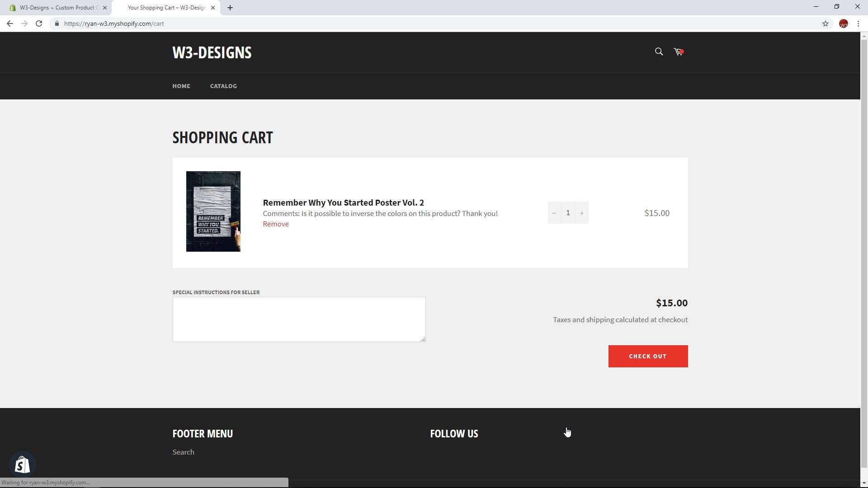The height and width of the screenshot is (488, 868).
Task: Click the poster product thumbnail
Action: 213,211
